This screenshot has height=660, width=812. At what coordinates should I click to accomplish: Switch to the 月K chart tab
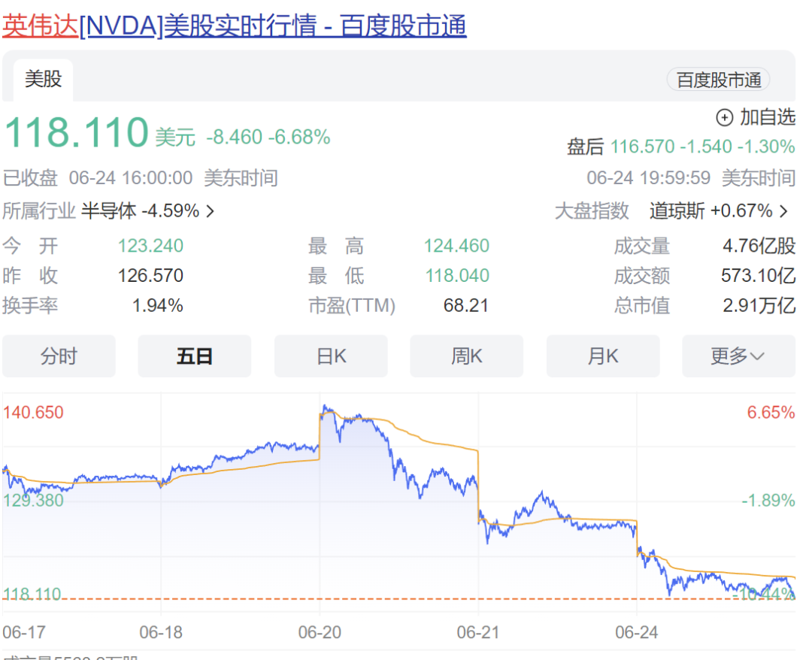(603, 356)
